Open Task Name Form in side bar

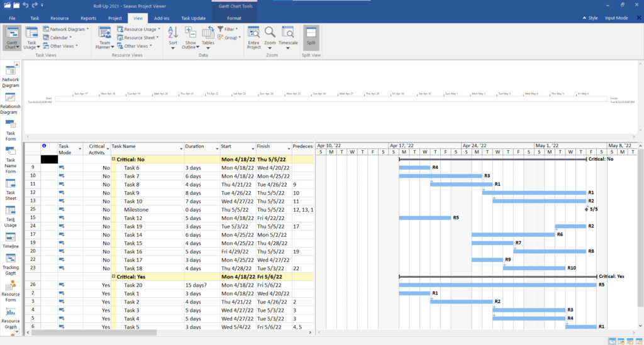pos(11,160)
